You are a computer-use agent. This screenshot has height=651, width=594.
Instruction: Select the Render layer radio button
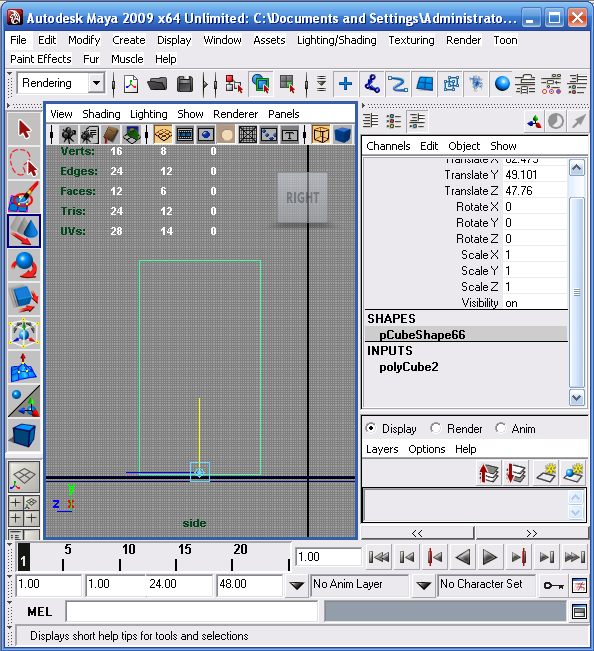point(435,428)
